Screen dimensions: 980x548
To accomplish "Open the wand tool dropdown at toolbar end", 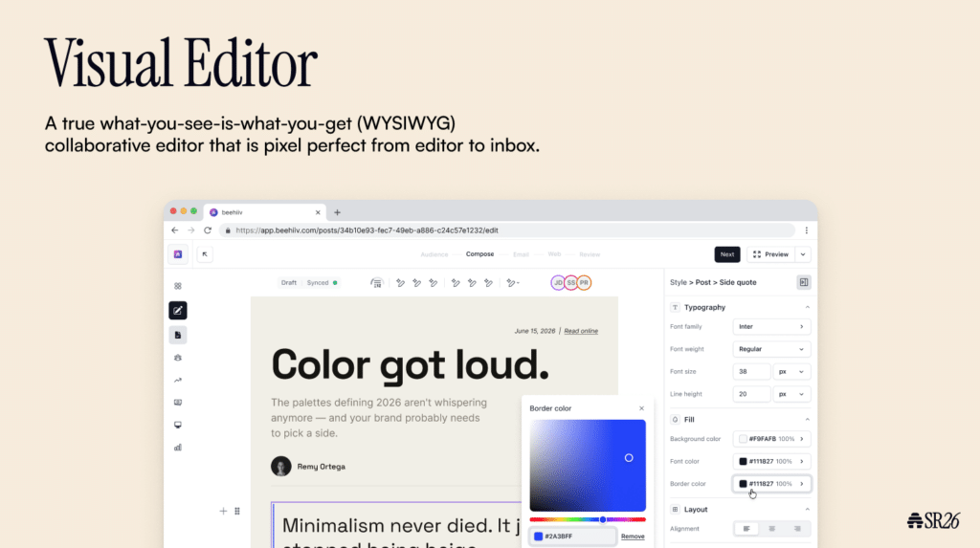I will [x=513, y=283].
